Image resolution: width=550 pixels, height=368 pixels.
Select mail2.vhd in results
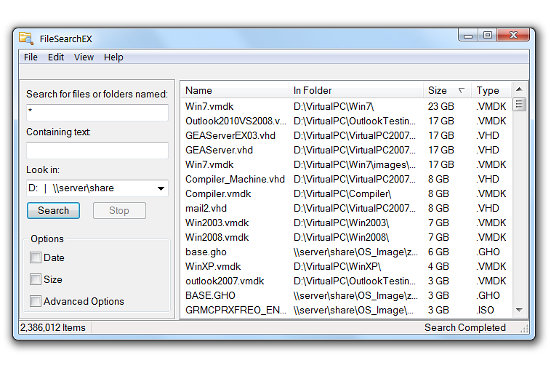point(346,208)
